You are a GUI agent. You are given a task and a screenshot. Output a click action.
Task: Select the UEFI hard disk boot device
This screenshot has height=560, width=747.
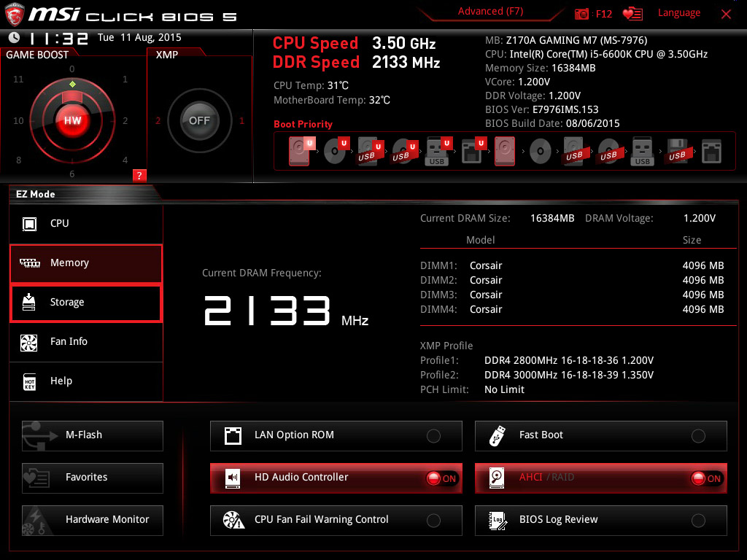pos(301,151)
